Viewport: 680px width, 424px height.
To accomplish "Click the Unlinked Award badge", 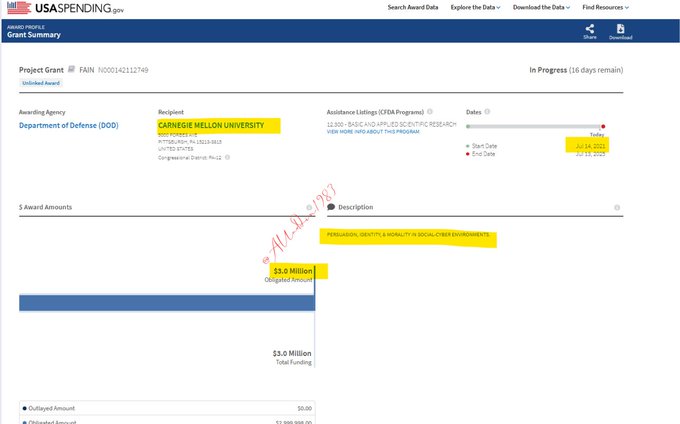I will tap(40, 83).
